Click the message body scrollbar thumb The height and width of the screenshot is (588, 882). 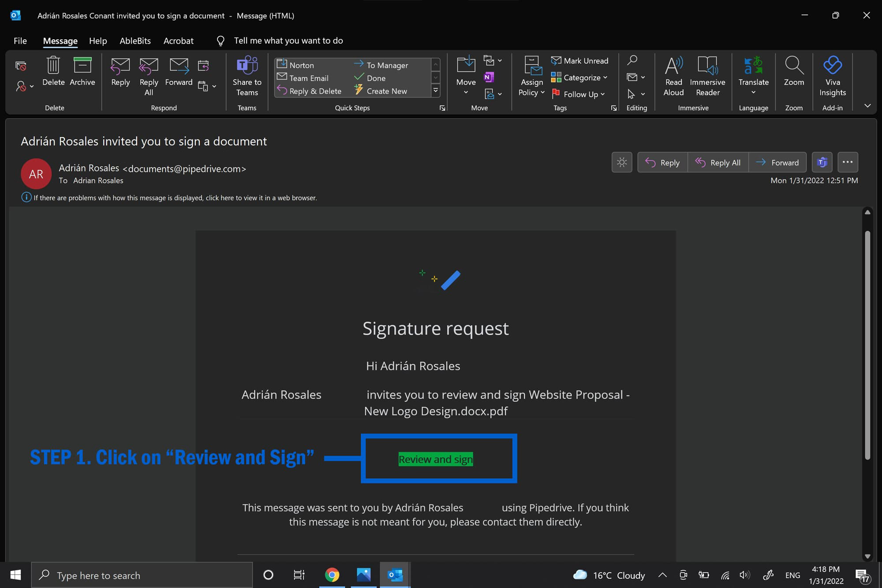point(867,345)
